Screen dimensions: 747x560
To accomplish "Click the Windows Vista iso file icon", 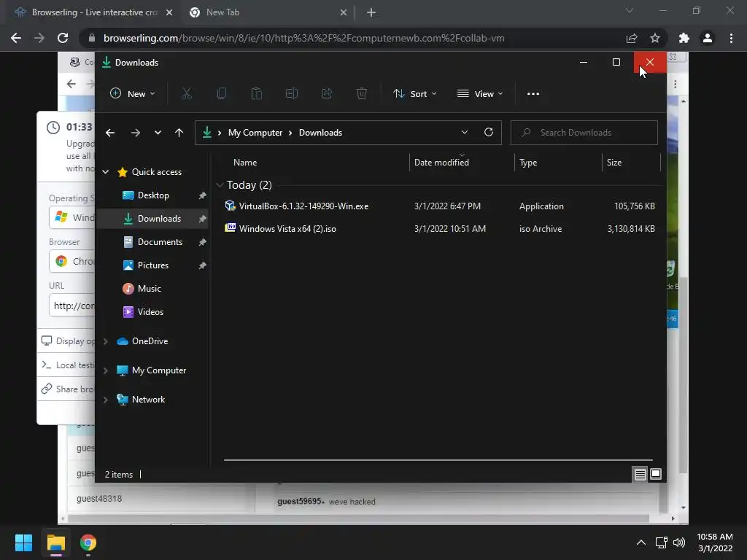I will coord(230,228).
